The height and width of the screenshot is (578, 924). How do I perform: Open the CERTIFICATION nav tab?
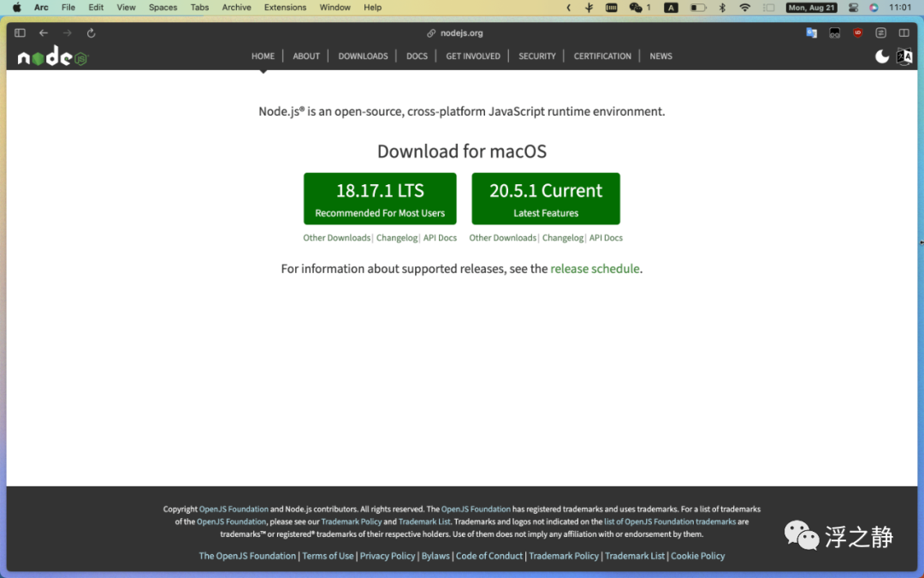(602, 56)
